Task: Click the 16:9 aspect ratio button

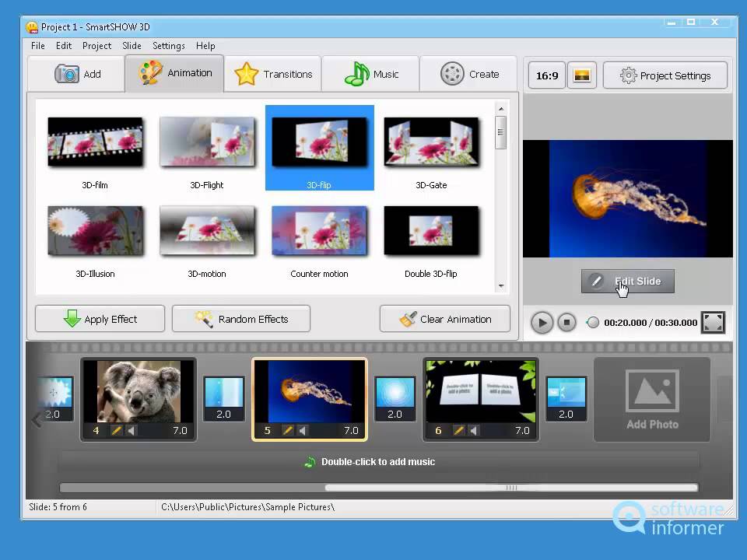Action: coord(547,75)
